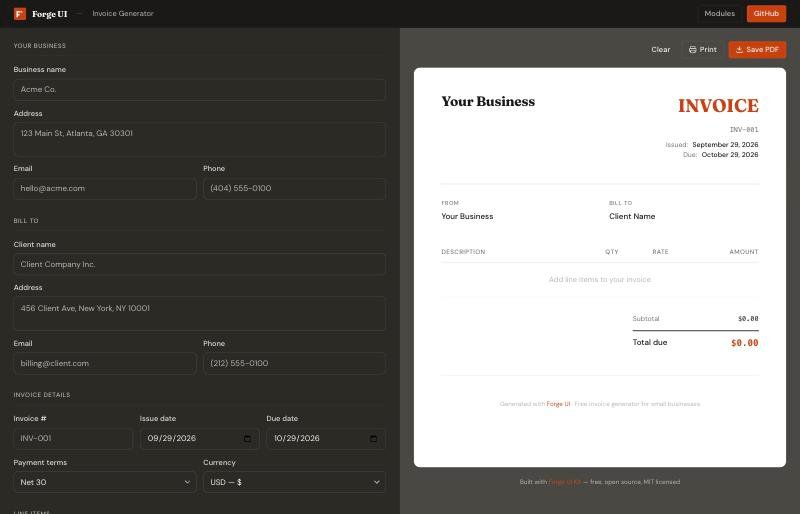Image resolution: width=800 pixels, height=514 pixels.
Task: Click the INVOICE heading in preview
Action: 718,106
